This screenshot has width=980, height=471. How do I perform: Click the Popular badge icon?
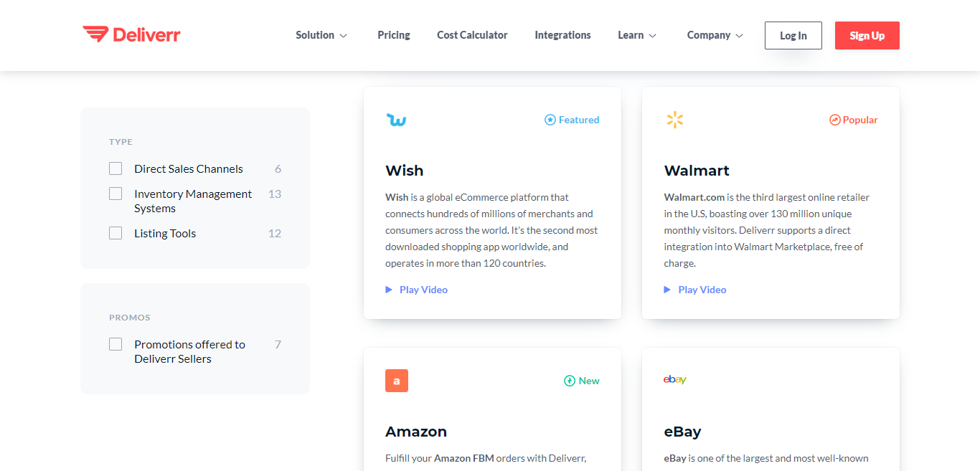coord(834,120)
